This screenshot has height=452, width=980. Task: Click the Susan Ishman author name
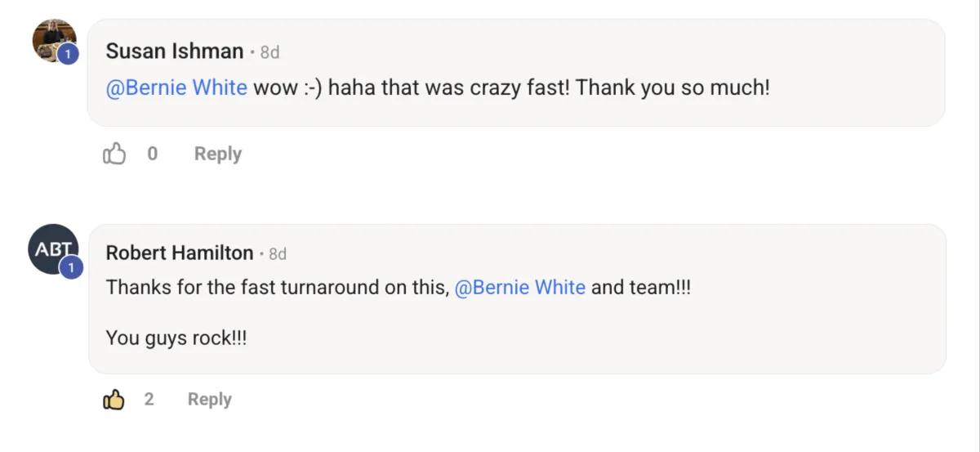point(175,51)
